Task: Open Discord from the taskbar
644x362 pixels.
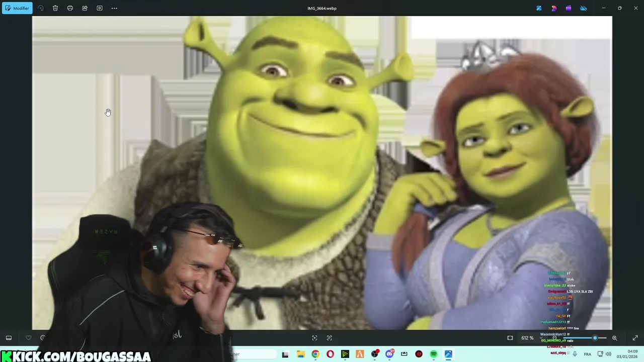Action: click(389, 354)
